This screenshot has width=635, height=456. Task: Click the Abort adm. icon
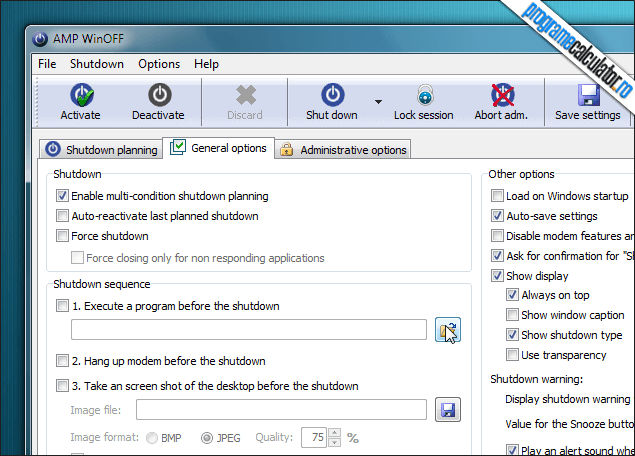coord(503,95)
